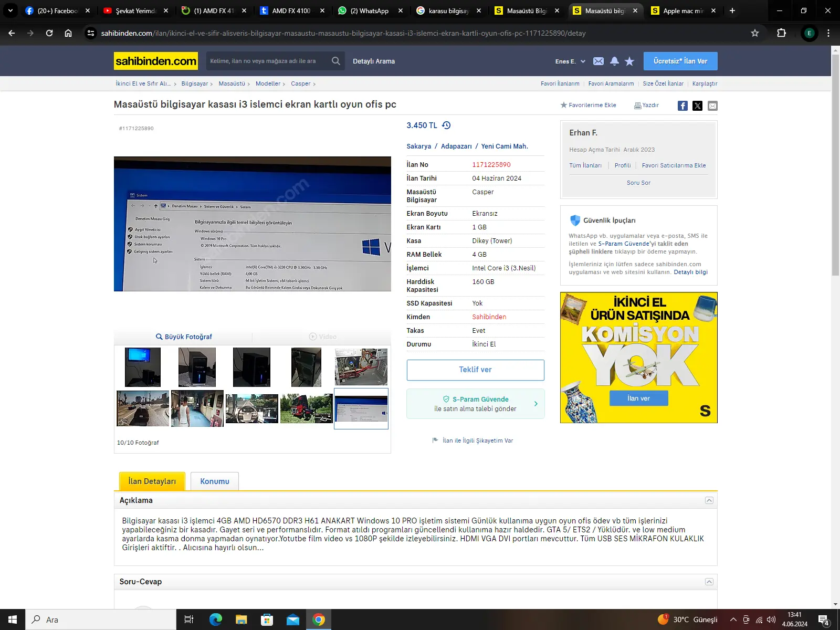This screenshot has width=840, height=630.
Task: Open the seller's Tüm İlanları link
Action: (585, 165)
